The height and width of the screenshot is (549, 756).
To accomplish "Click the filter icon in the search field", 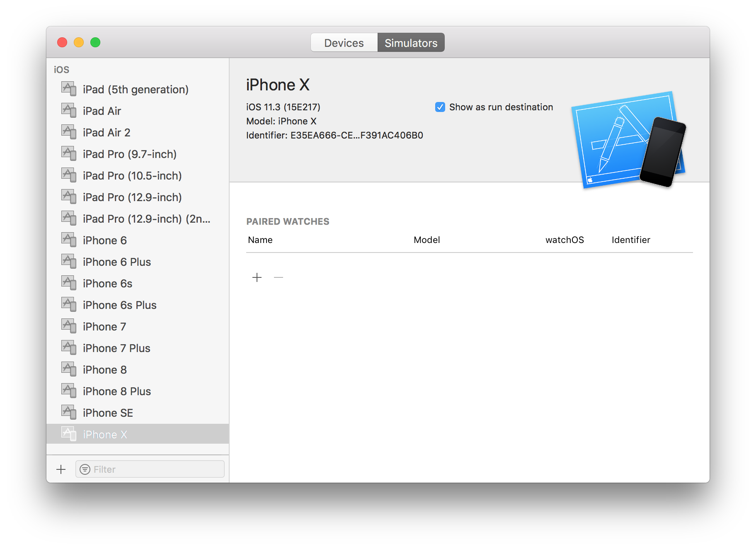I will click(85, 469).
